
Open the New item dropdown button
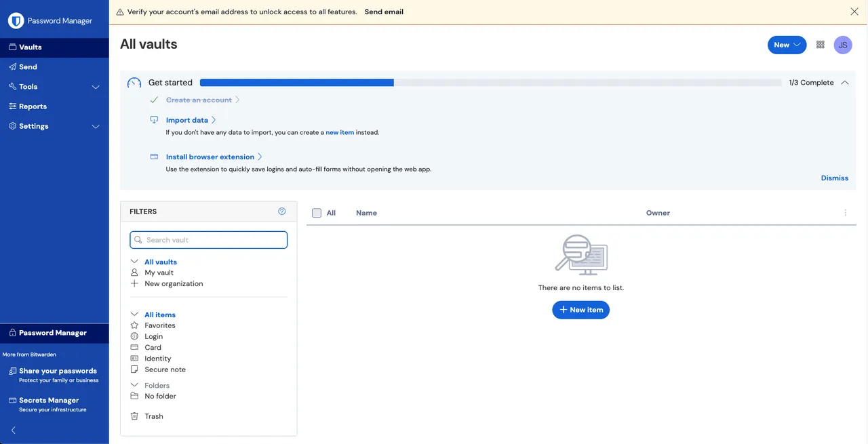787,45
